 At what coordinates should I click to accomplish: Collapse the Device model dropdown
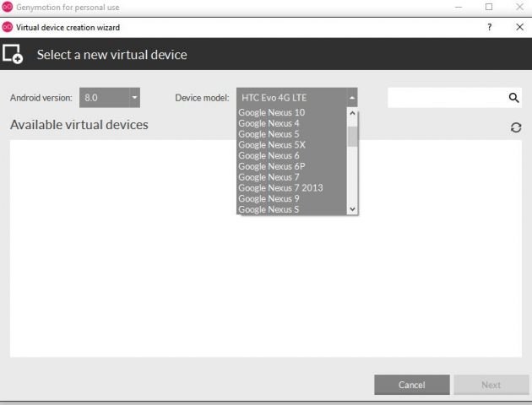[x=352, y=98]
